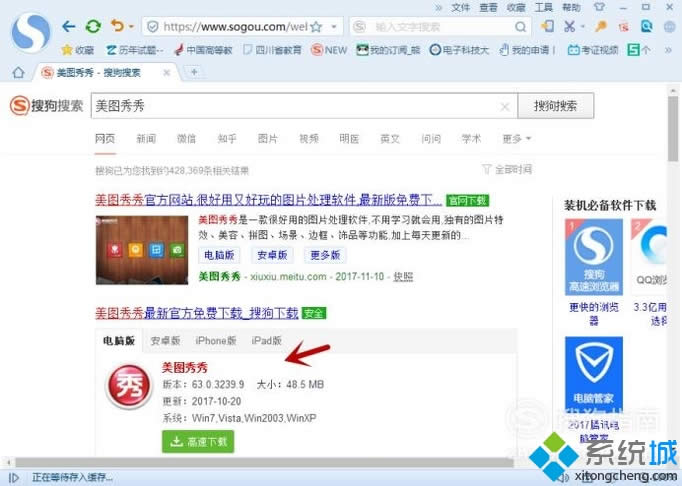Screen dimensions: 682x486
Task: Click the skin shirt icon
Action: point(599,7)
